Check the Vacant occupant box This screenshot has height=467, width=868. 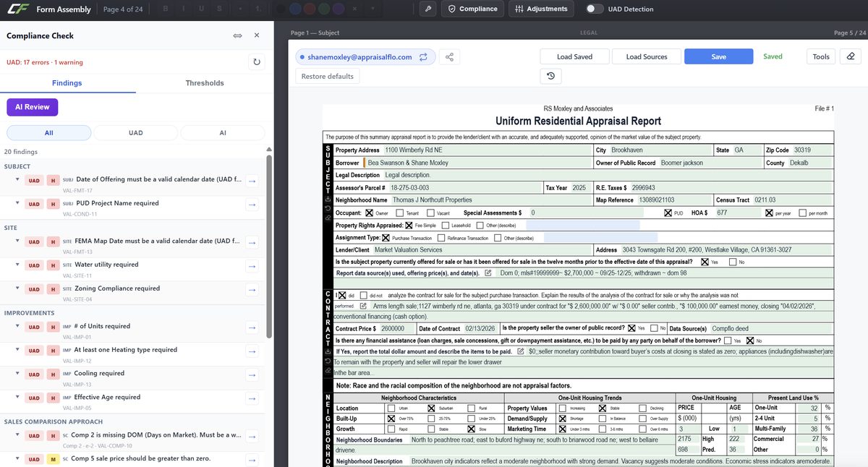coord(430,213)
